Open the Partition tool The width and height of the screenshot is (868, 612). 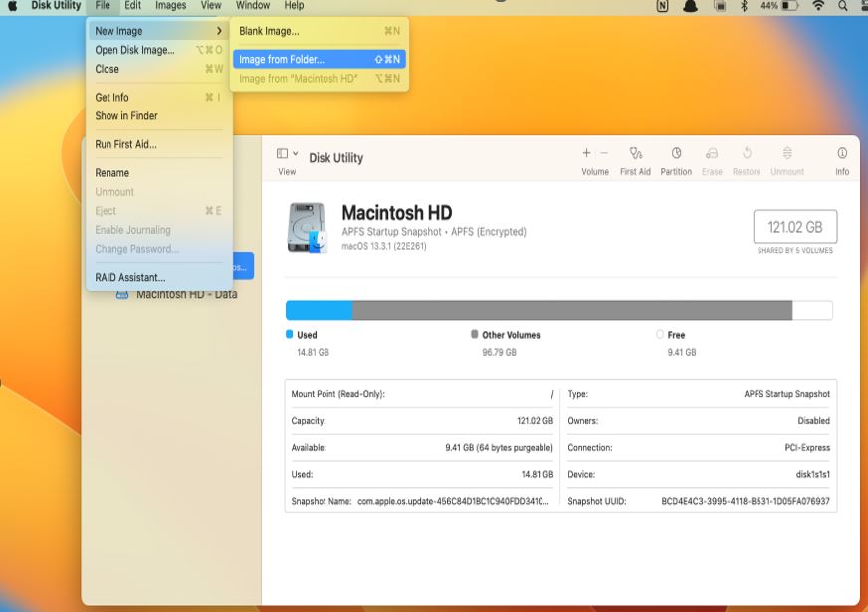[x=676, y=157]
